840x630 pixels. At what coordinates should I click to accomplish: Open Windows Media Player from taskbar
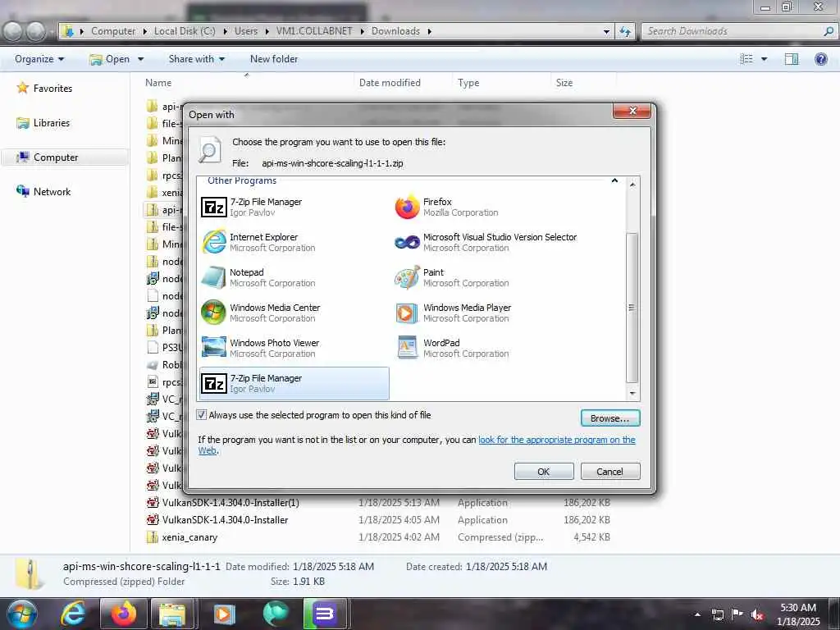click(224, 614)
